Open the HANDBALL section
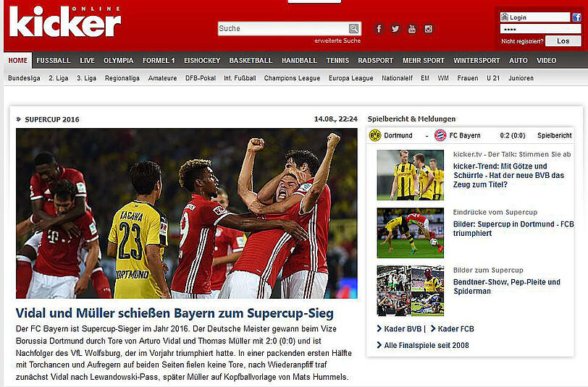The height and width of the screenshot is (387, 588). pyautogui.click(x=299, y=60)
